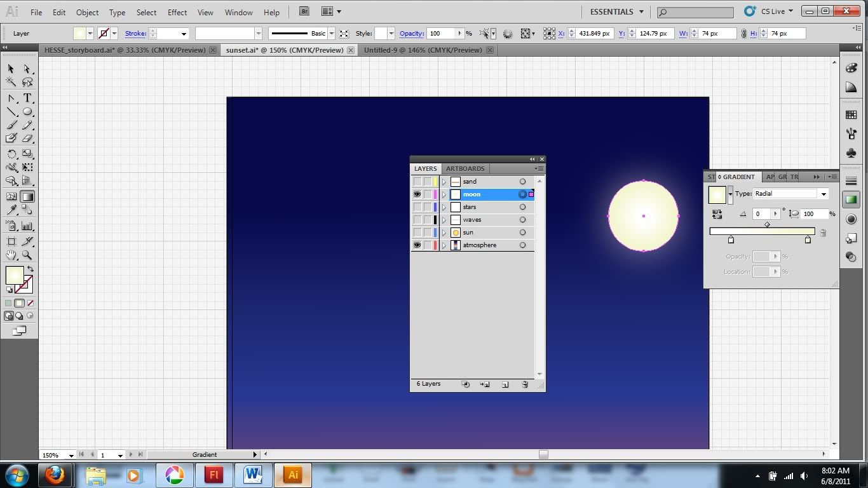868x488 pixels.
Task: Select the Magic Wand tool
Action: (11, 82)
